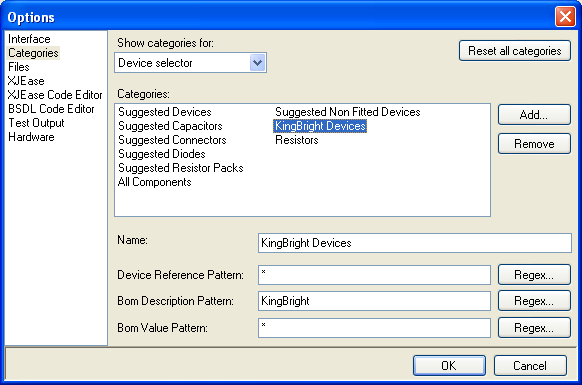Select Suggested Capacitors category
This screenshot has height=385, width=582.
[170, 126]
